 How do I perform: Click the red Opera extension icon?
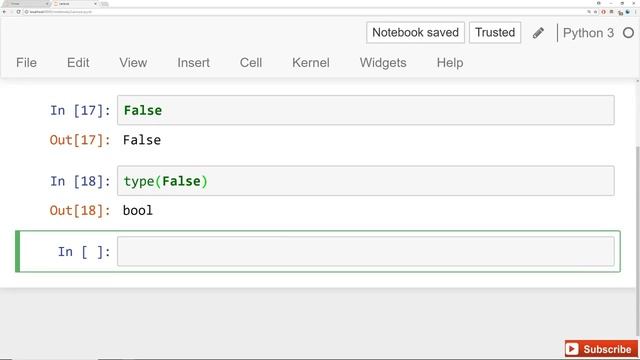[603, 12]
